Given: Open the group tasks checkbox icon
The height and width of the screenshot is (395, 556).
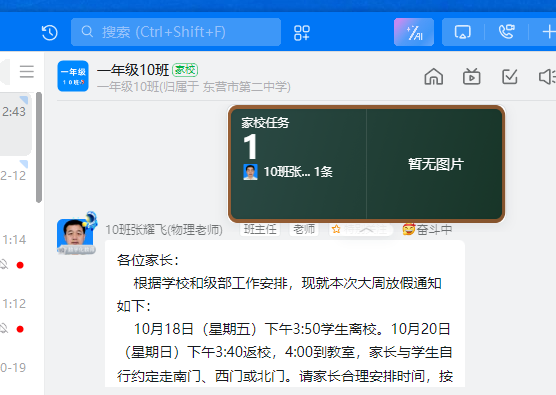Looking at the screenshot, I should (510, 77).
